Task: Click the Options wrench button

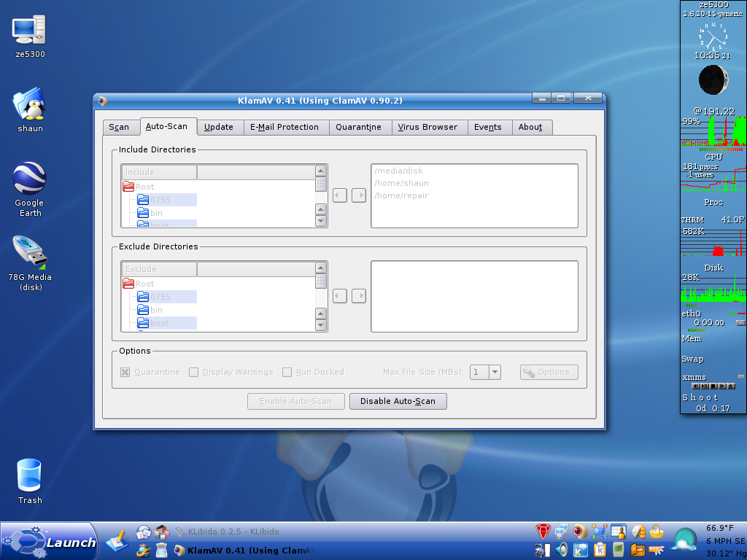Action: point(549,373)
